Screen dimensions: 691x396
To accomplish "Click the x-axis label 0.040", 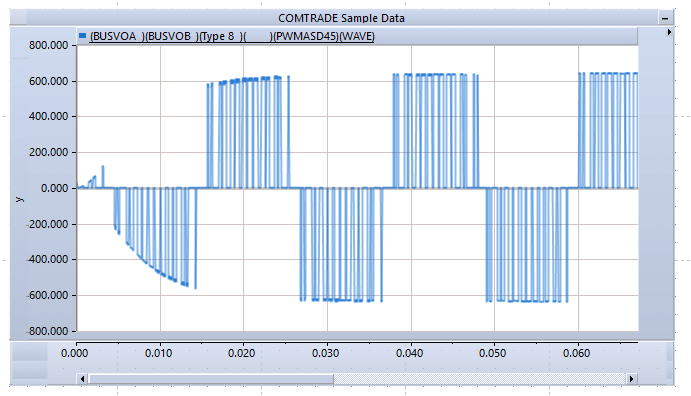I will point(409,353).
